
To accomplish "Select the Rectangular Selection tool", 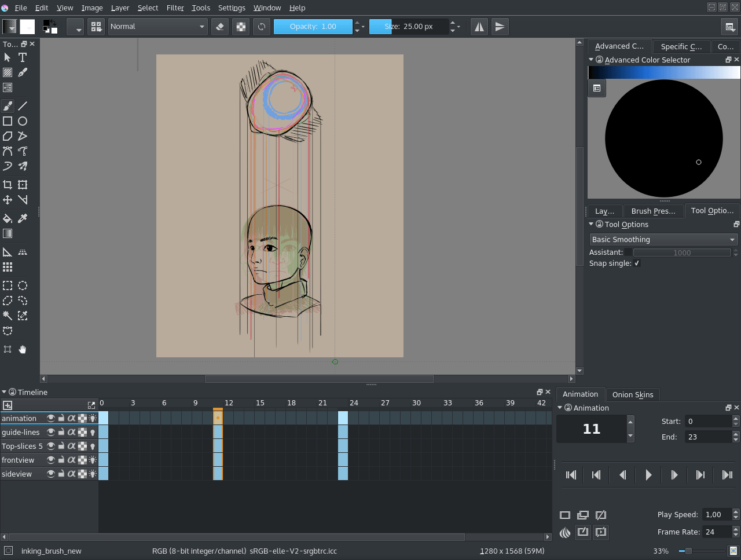I will click(x=8, y=286).
